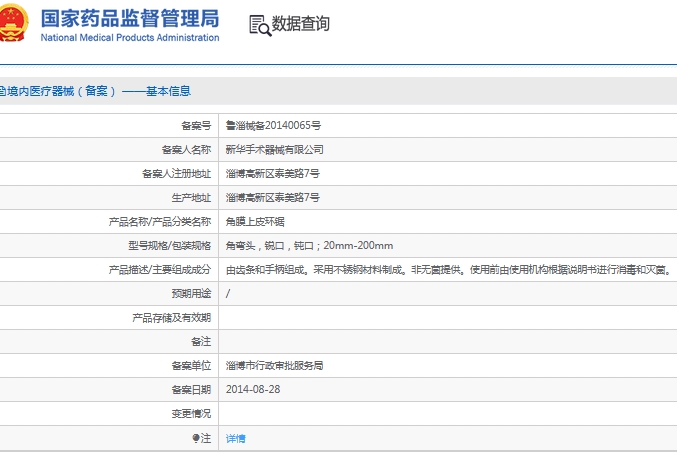Image resolution: width=677 pixels, height=459 pixels.
Task: Click the 产品存储及有效期 label
Action: click(x=171, y=318)
